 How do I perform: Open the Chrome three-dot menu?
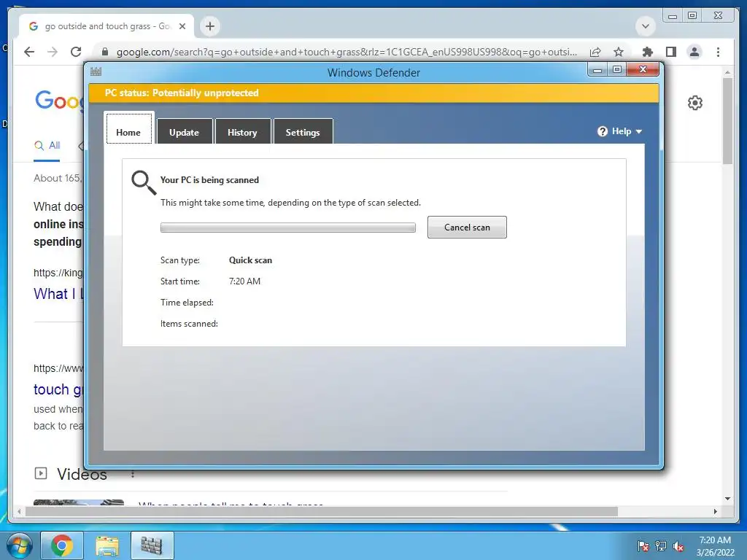[x=718, y=52]
